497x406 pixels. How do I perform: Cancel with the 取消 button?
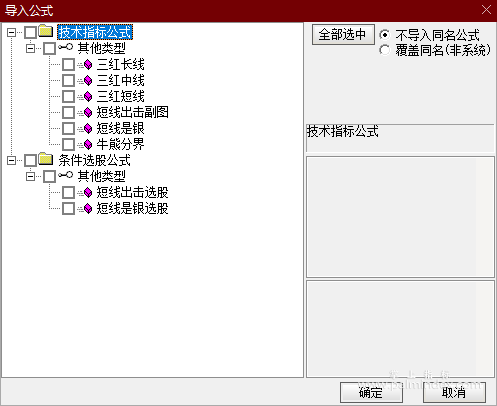point(454,392)
